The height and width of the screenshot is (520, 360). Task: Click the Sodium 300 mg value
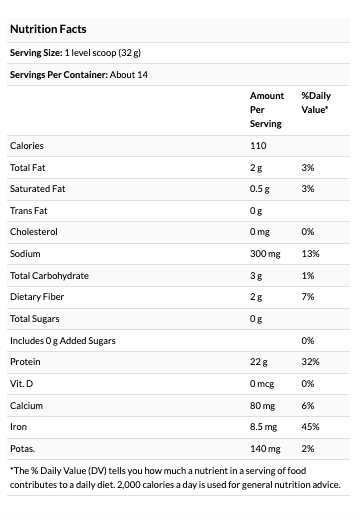click(x=265, y=254)
